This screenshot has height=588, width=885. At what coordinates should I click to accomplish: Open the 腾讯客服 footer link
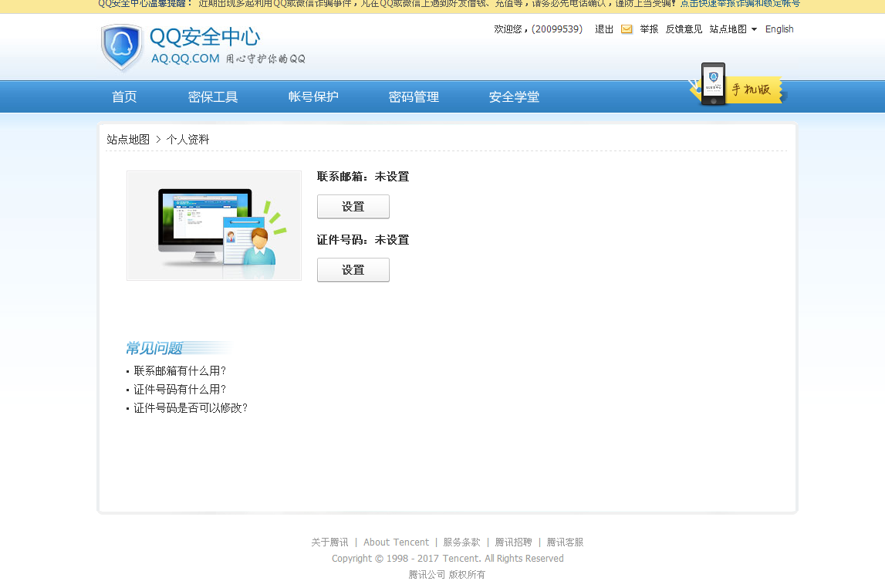tap(565, 542)
